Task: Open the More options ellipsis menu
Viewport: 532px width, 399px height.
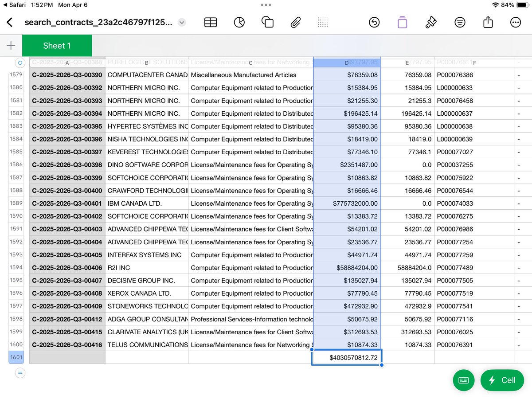Action: point(516,23)
